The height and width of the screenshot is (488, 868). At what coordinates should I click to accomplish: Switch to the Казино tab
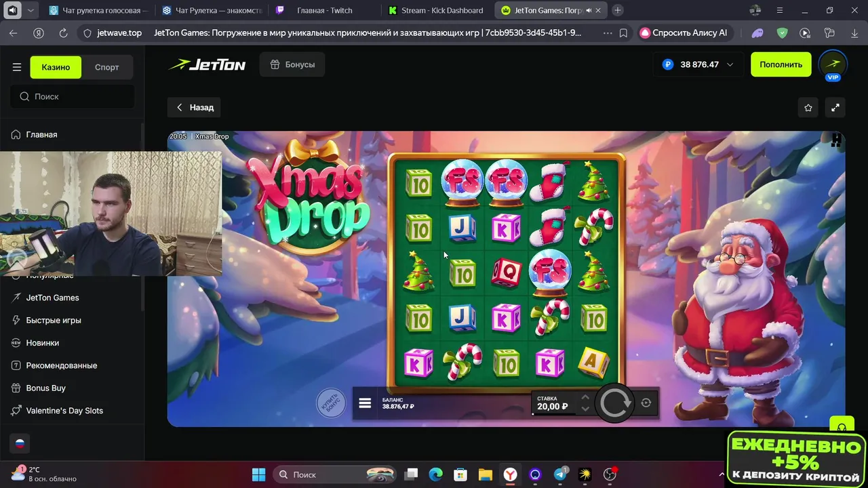click(56, 67)
